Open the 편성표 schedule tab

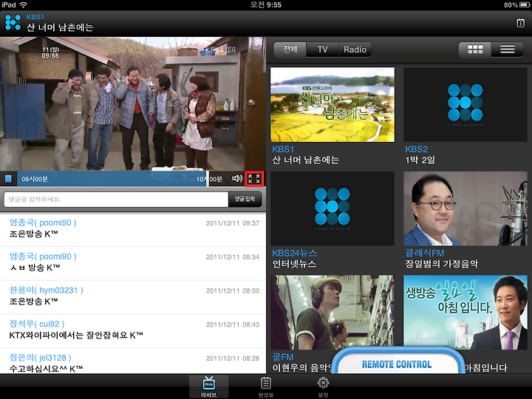(266, 386)
